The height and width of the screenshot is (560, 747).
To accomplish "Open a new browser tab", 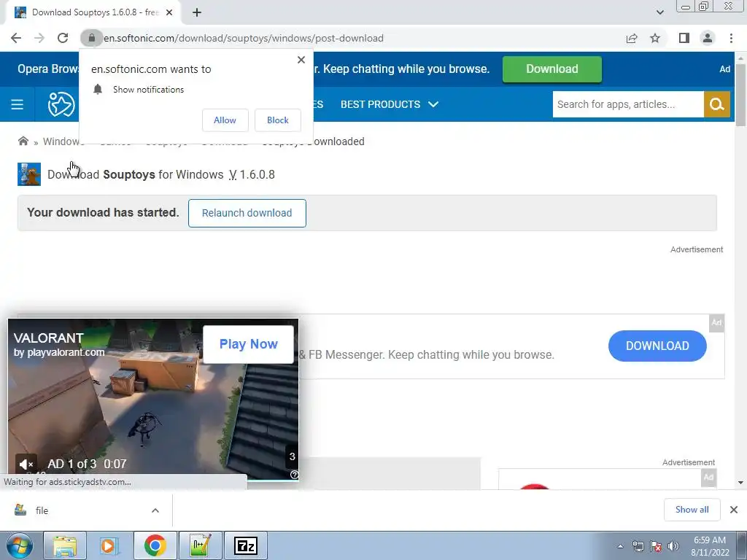I will pos(197,13).
